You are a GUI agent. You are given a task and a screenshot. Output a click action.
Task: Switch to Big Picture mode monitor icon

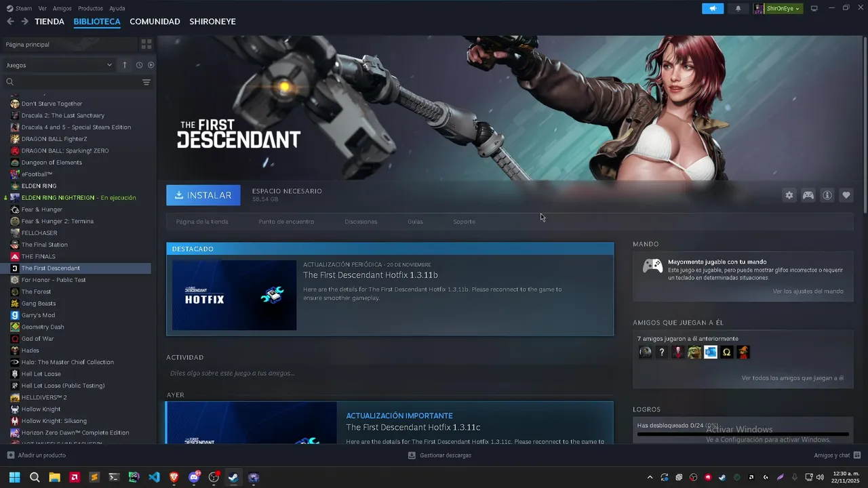(814, 8)
